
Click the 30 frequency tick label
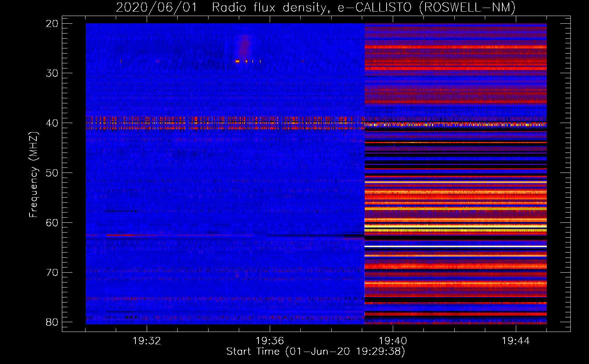point(52,73)
